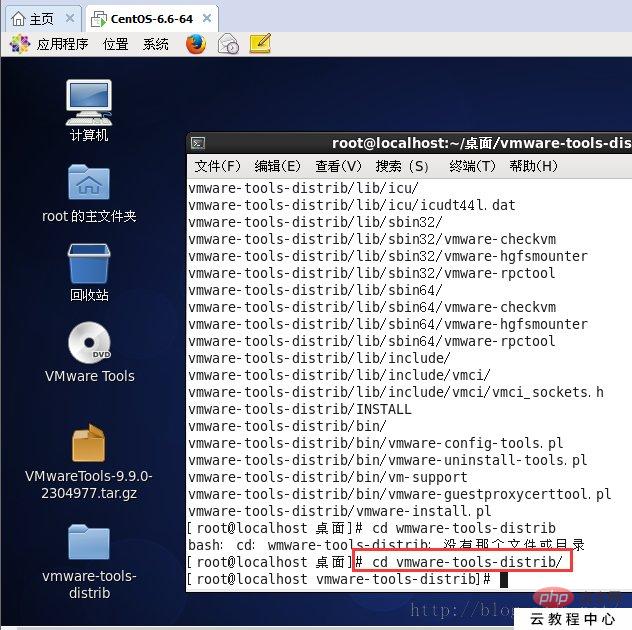The height and width of the screenshot is (630, 632).
Task: Open the terminal 编辑(E) menu
Action: tap(278, 166)
